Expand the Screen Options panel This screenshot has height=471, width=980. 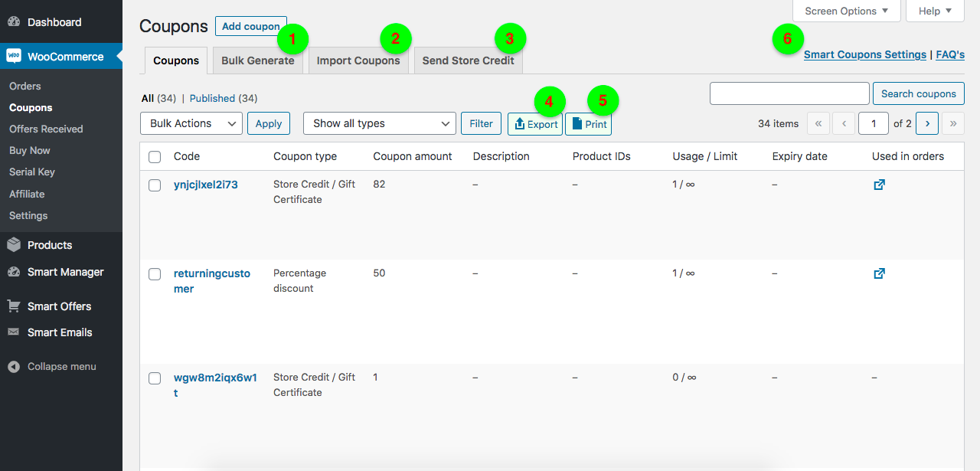coord(846,11)
